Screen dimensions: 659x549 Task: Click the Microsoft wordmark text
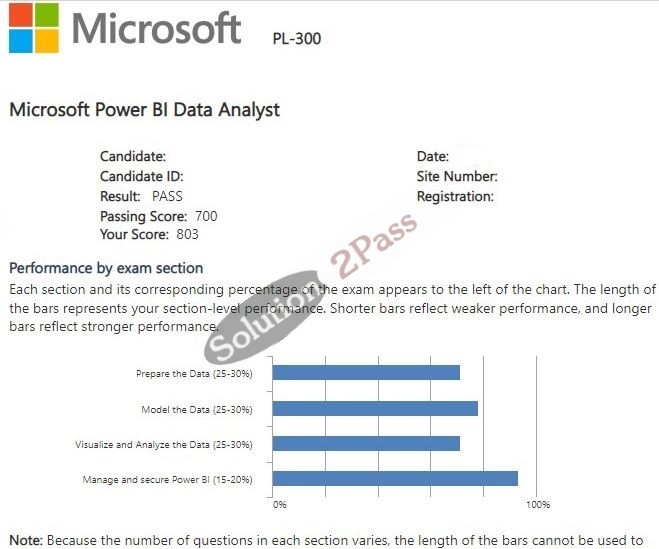[x=156, y=28]
